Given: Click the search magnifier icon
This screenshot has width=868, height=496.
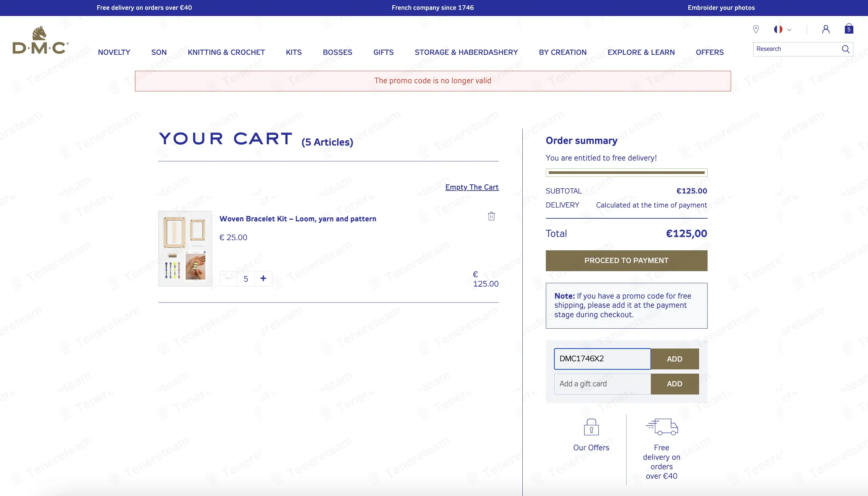Looking at the screenshot, I should 846,49.
